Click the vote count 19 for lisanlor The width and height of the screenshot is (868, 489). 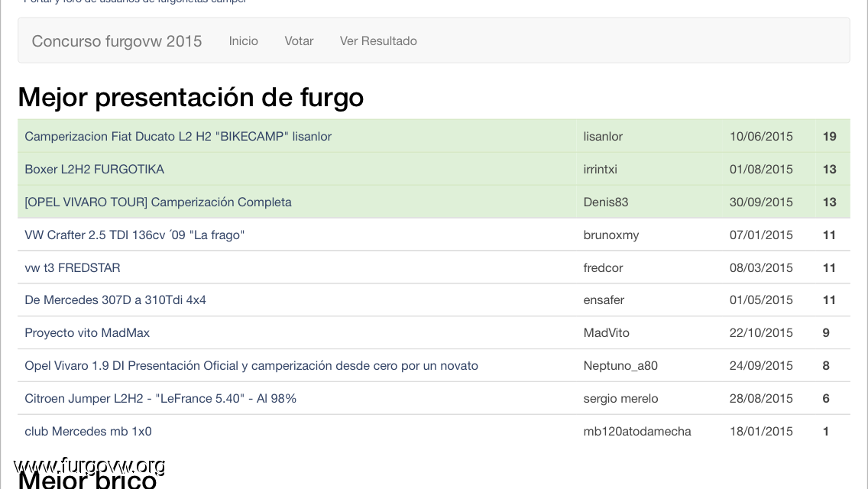pyautogui.click(x=829, y=136)
